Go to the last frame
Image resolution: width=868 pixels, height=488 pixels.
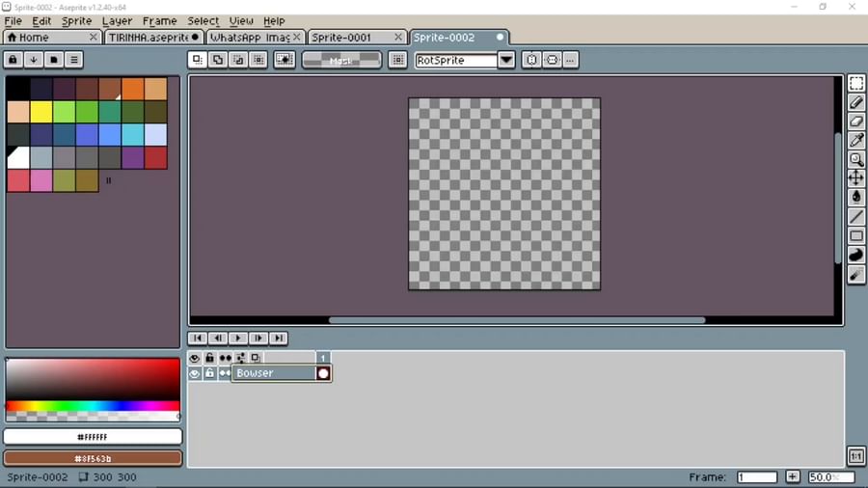(279, 339)
